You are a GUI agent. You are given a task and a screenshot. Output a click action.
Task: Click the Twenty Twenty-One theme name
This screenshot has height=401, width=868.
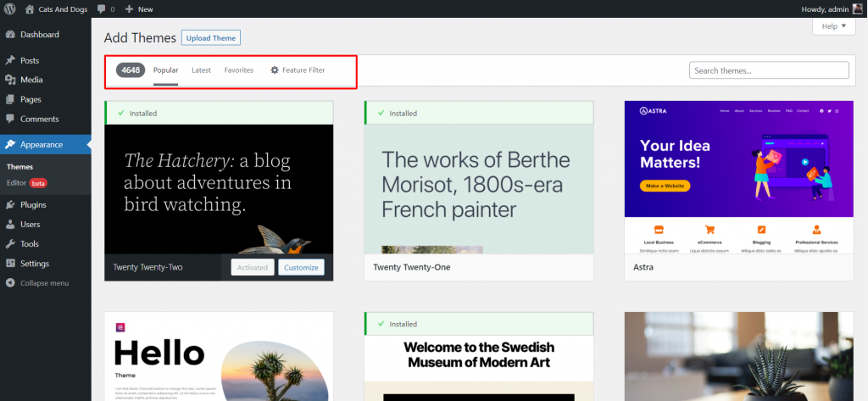click(x=412, y=267)
